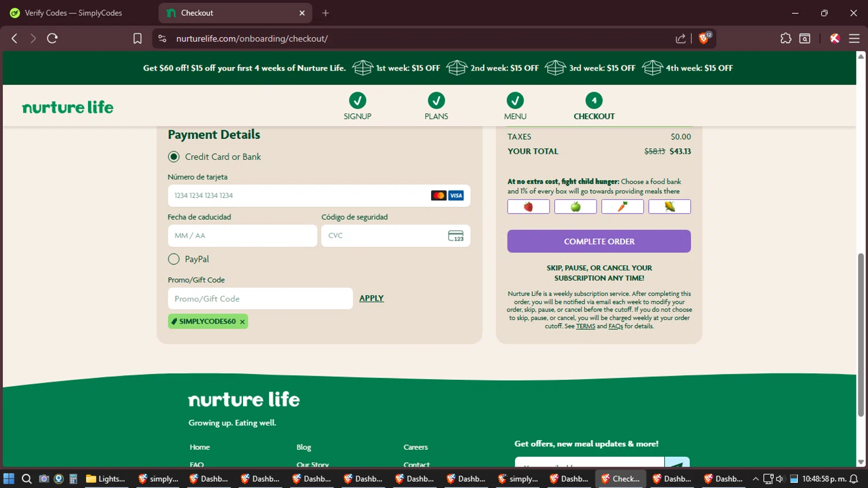Reload the checkout page
The height and width of the screenshot is (488, 868).
[x=52, y=38]
